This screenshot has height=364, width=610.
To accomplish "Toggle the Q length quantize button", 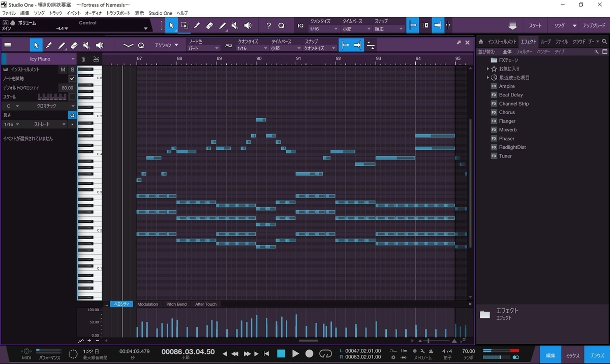I will 72,115.
